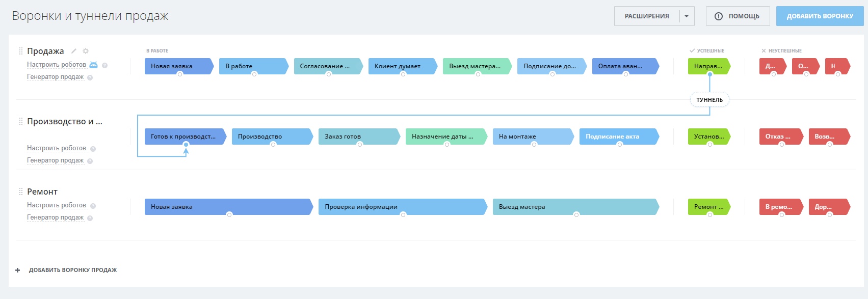Open Генератор продаж for Ремонт funnel
The height and width of the screenshot is (299, 868).
tap(55, 218)
